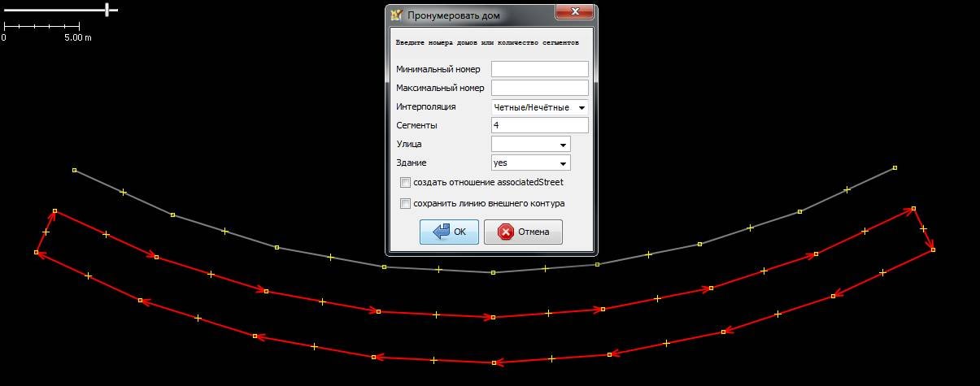The height and width of the screenshot is (386, 980).
Task: Click the instruction text about номера домов
Action: pos(487,41)
